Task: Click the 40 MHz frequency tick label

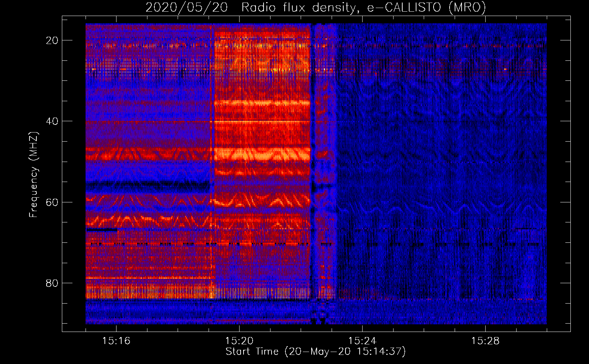Action: pyautogui.click(x=52, y=121)
